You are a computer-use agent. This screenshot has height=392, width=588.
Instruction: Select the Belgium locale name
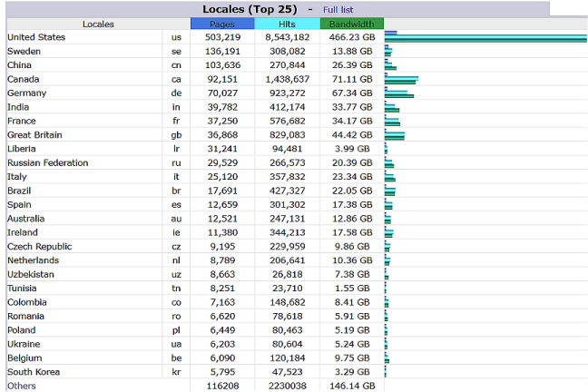click(24, 358)
